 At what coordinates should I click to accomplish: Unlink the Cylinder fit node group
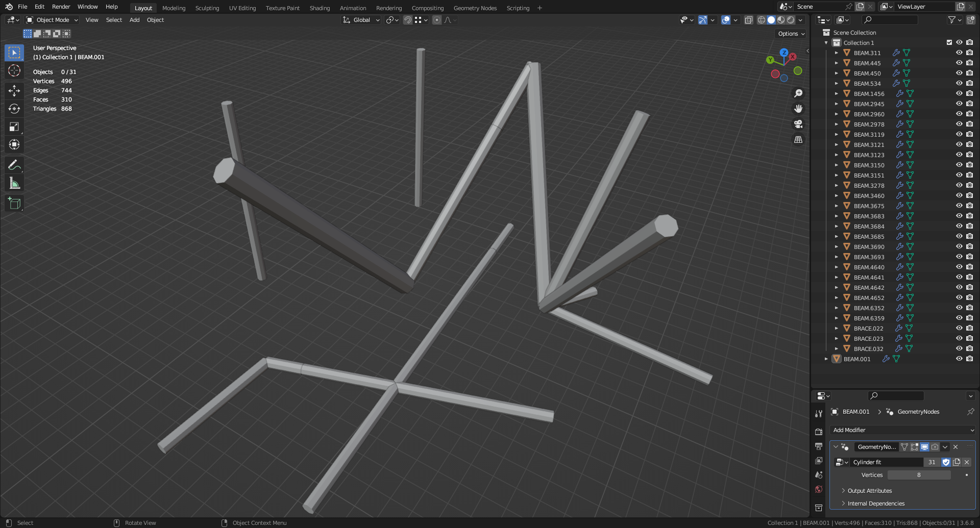[967, 462]
